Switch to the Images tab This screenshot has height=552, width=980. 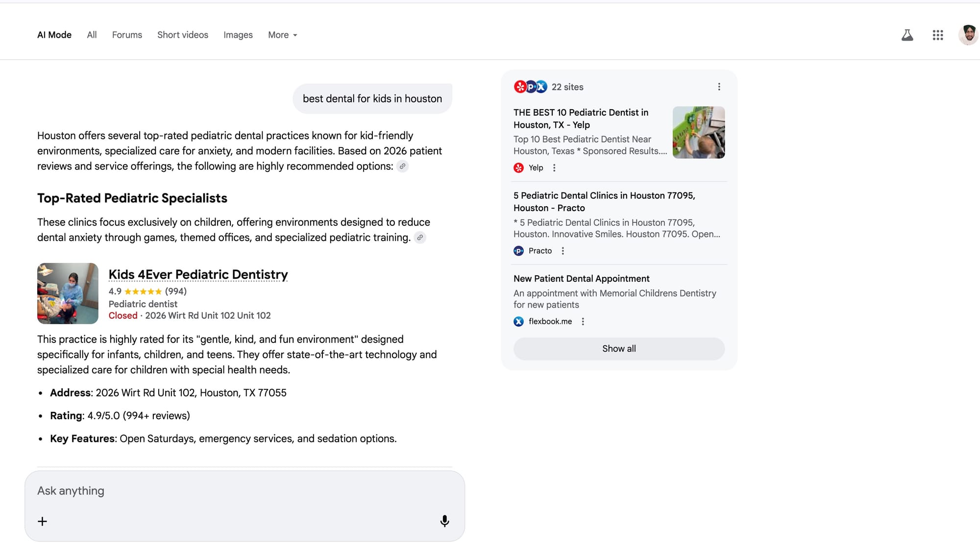pos(238,35)
